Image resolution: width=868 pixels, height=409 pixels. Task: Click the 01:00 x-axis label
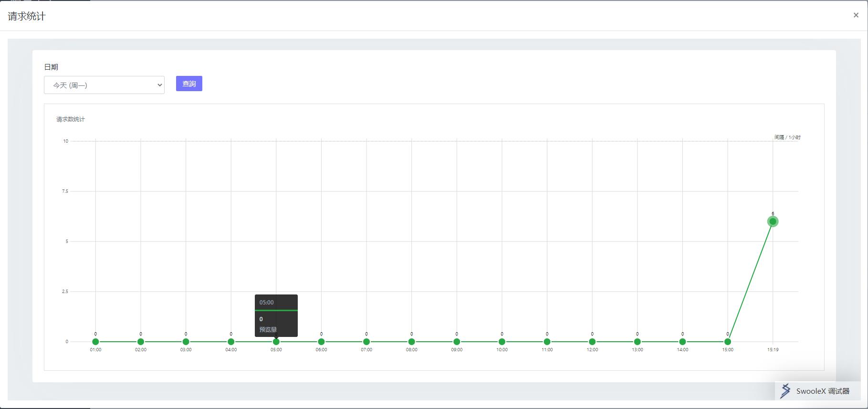pyautogui.click(x=95, y=350)
